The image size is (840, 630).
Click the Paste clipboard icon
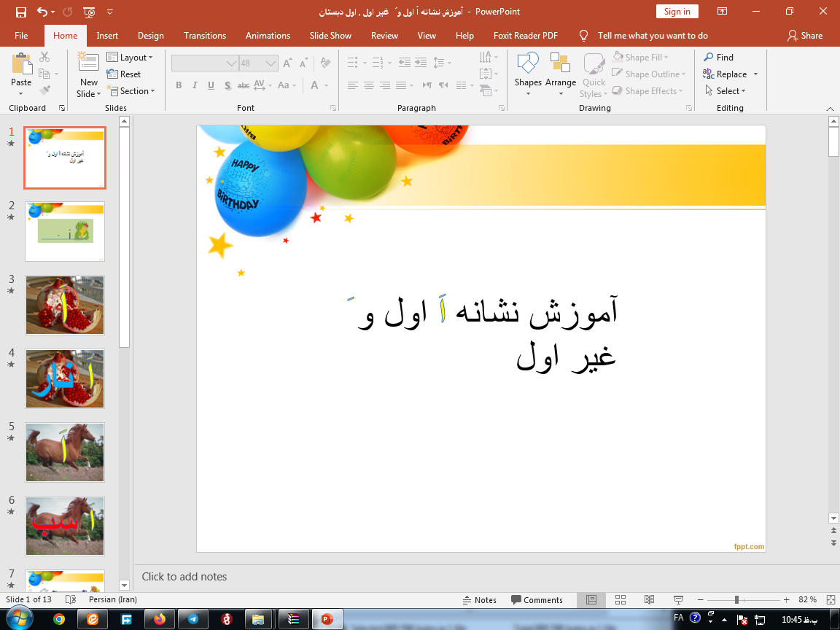coord(21,63)
